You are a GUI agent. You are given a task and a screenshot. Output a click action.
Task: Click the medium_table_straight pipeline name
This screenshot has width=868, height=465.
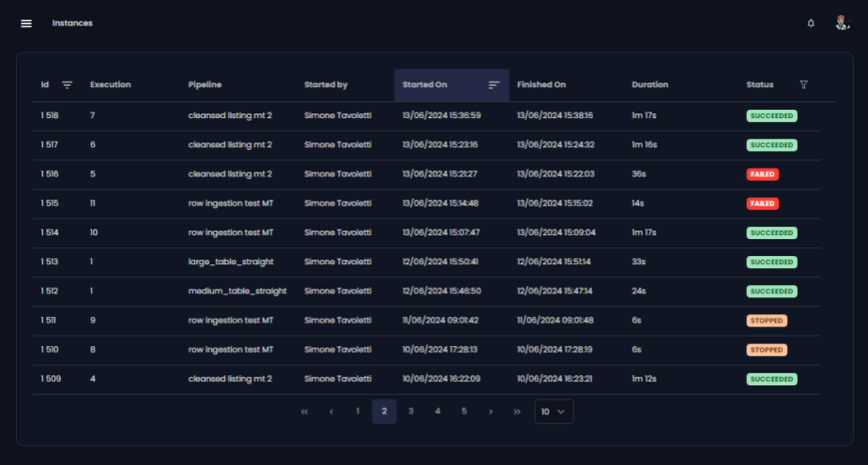tap(237, 292)
